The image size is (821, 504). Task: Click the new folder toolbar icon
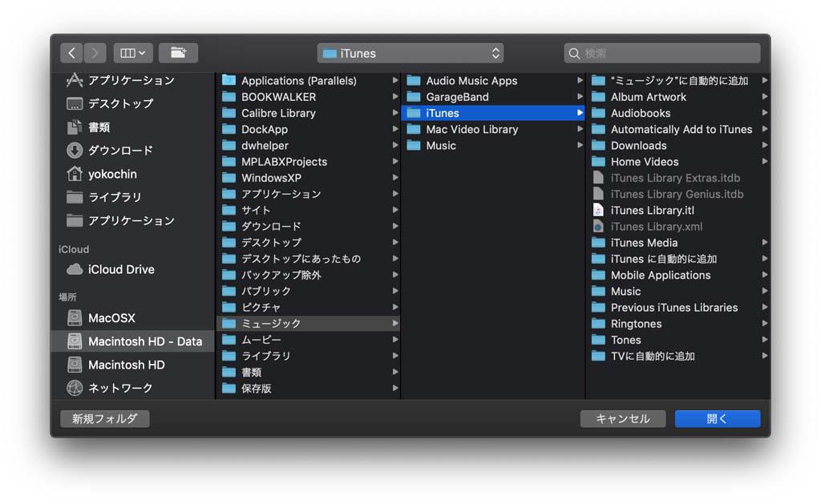coord(178,53)
